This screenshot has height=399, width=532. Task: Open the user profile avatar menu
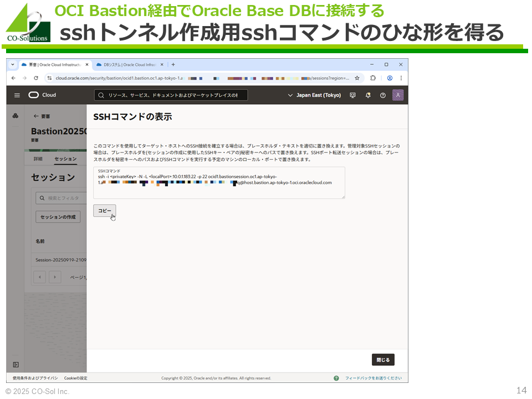pyautogui.click(x=398, y=95)
